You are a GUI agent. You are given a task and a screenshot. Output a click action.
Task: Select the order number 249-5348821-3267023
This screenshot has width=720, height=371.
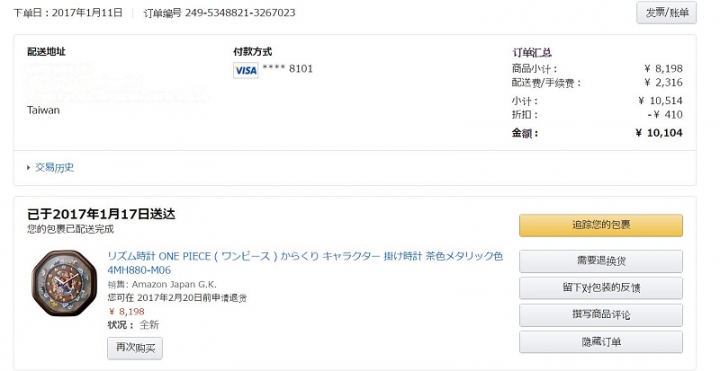pyautogui.click(x=240, y=13)
